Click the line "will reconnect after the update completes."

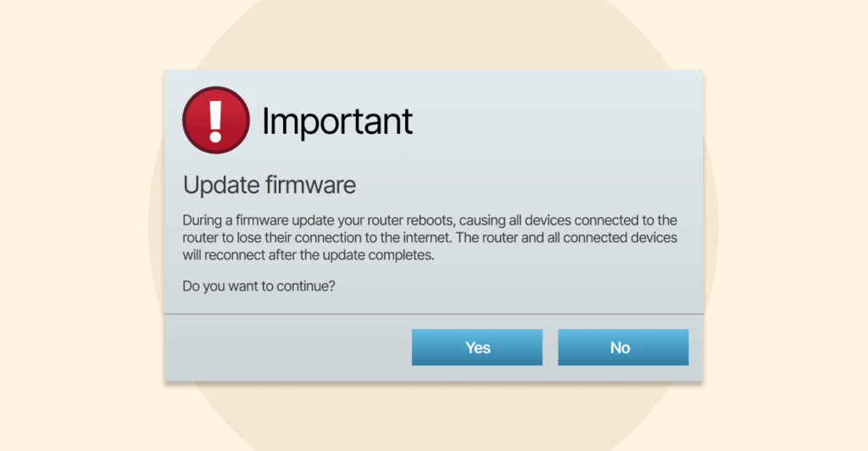pyautogui.click(x=309, y=254)
